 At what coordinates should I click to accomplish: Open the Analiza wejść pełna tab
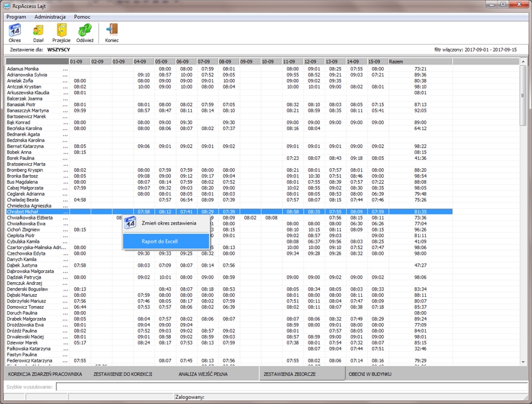coord(203,374)
